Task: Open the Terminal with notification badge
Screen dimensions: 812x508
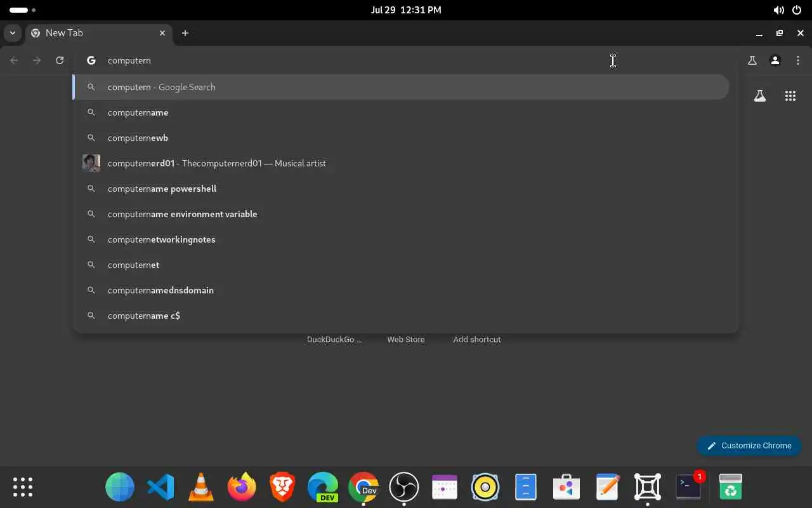Action: [688, 487]
